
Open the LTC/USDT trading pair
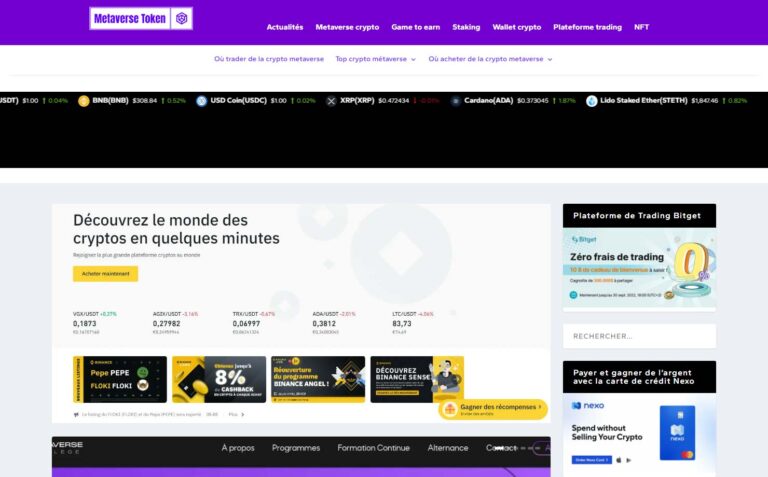(x=413, y=323)
